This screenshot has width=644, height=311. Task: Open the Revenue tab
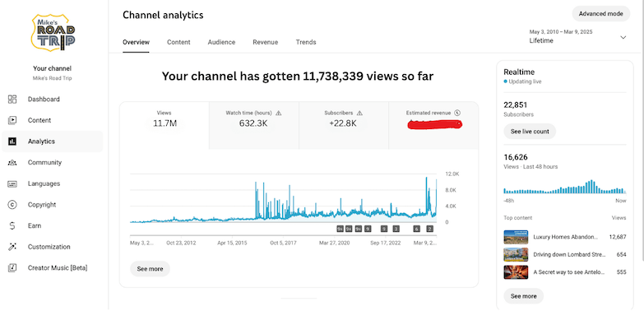pos(266,42)
